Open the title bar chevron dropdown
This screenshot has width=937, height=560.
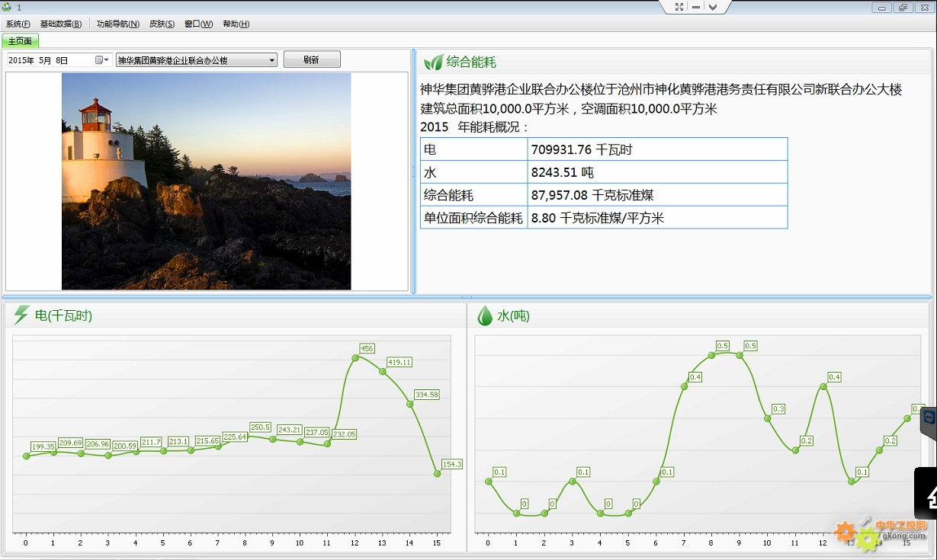(713, 7)
